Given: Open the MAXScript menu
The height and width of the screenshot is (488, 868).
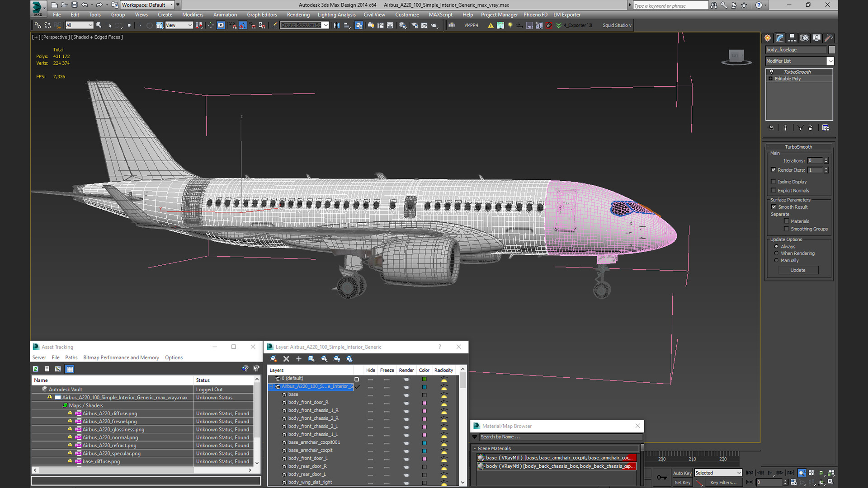Looking at the screenshot, I should point(440,15).
